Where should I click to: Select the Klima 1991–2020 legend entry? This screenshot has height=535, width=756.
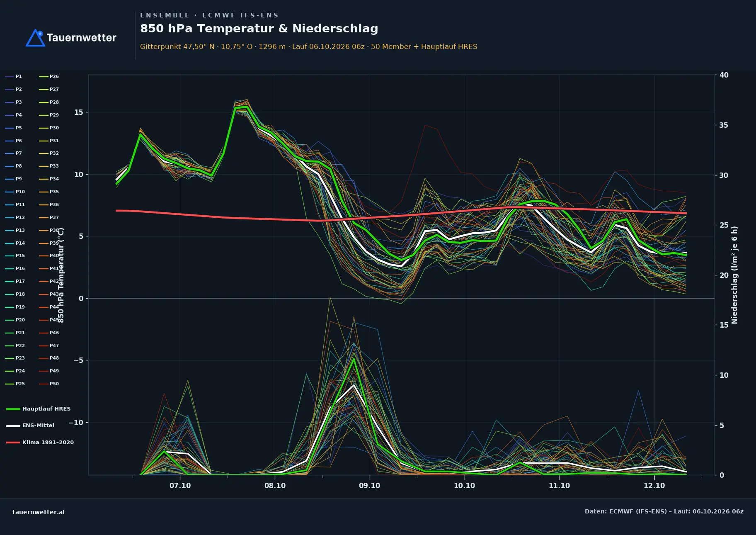[x=40, y=443]
